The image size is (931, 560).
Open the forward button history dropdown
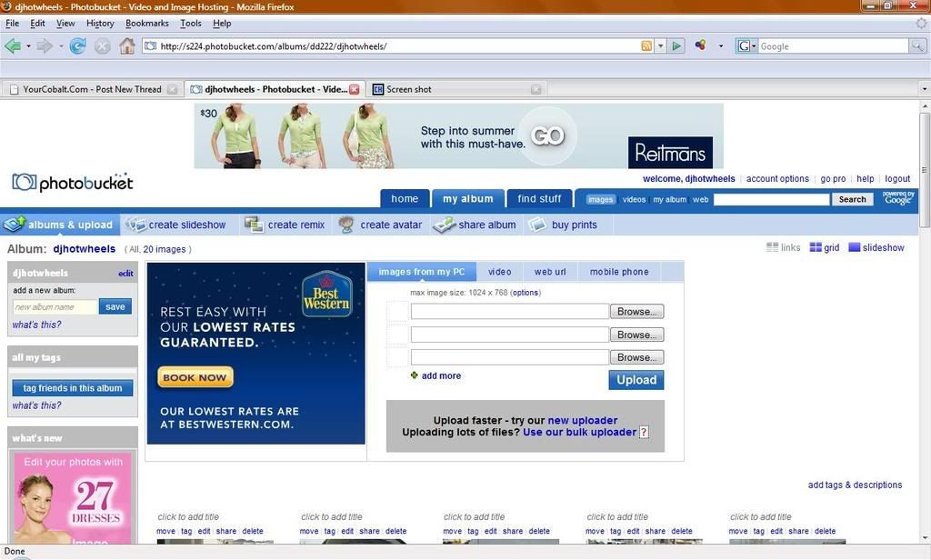tap(61, 45)
